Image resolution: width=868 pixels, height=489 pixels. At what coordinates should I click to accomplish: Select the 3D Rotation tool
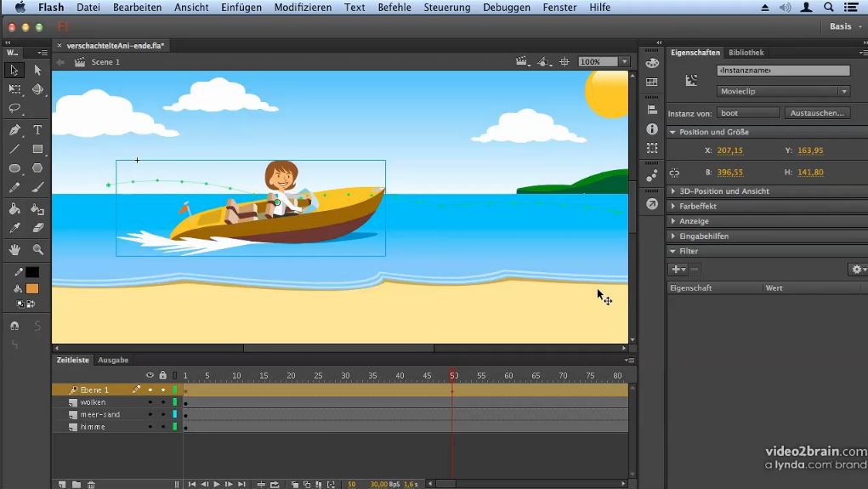click(x=37, y=89)
